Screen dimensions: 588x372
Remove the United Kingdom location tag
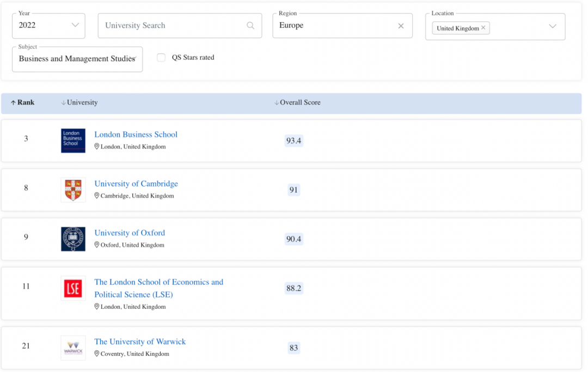(483, 27)
